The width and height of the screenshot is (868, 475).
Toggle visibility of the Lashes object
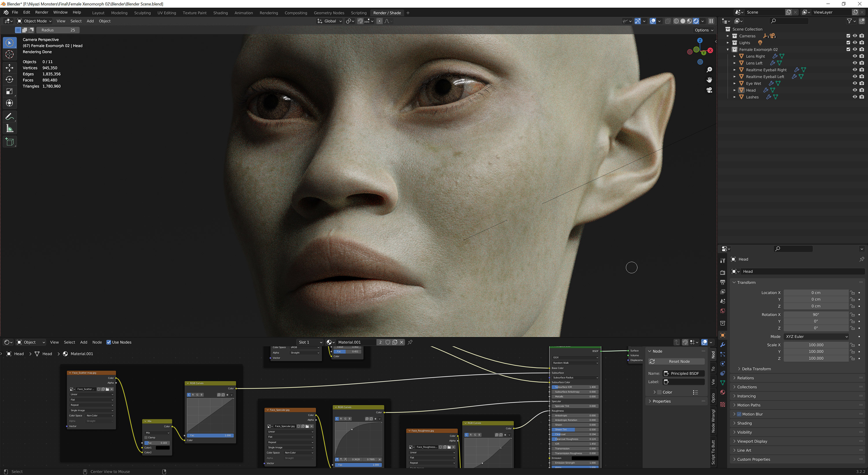click(x=855, y=97)
